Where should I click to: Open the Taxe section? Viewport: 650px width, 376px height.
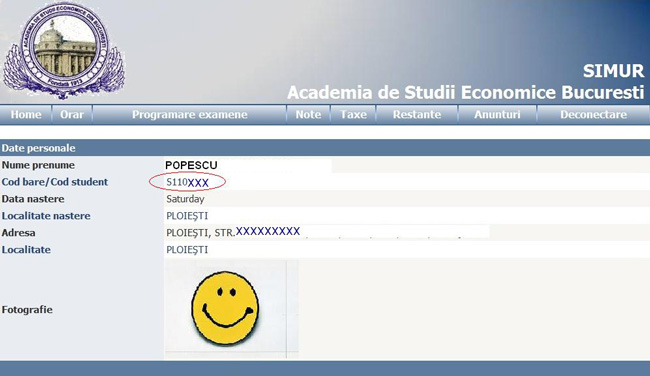353,114
